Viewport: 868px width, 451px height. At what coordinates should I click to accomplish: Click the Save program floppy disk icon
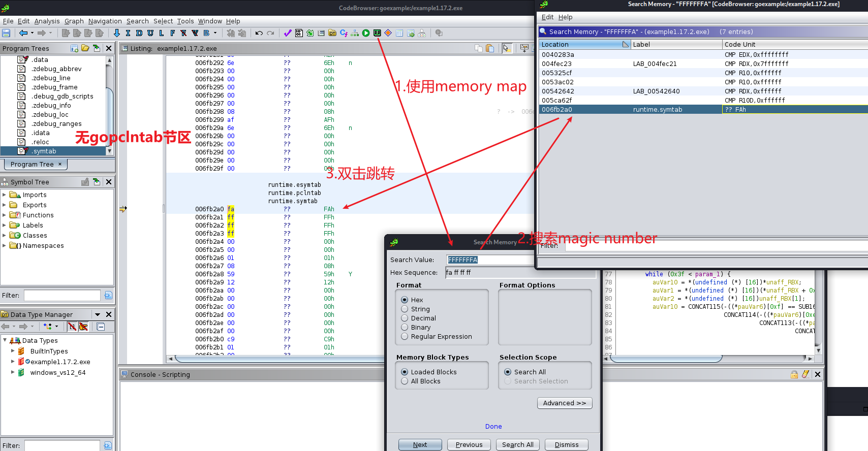(6, 33)
